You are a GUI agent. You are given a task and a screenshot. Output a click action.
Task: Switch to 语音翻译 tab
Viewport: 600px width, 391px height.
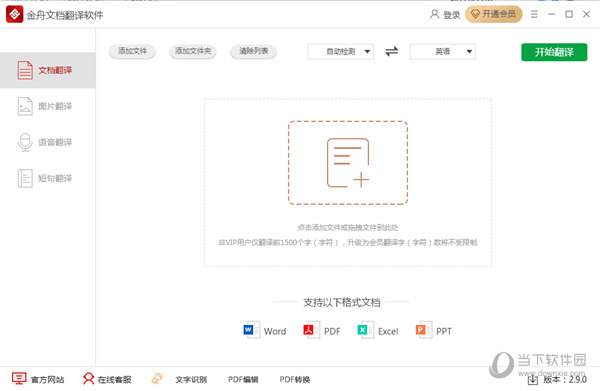47,142
